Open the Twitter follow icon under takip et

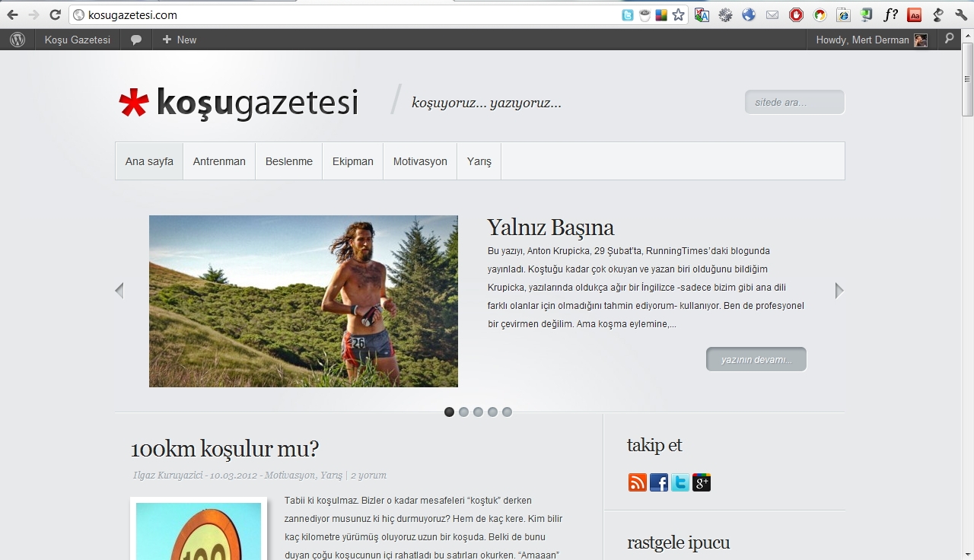pyautogui.click(x=680, y=482)
